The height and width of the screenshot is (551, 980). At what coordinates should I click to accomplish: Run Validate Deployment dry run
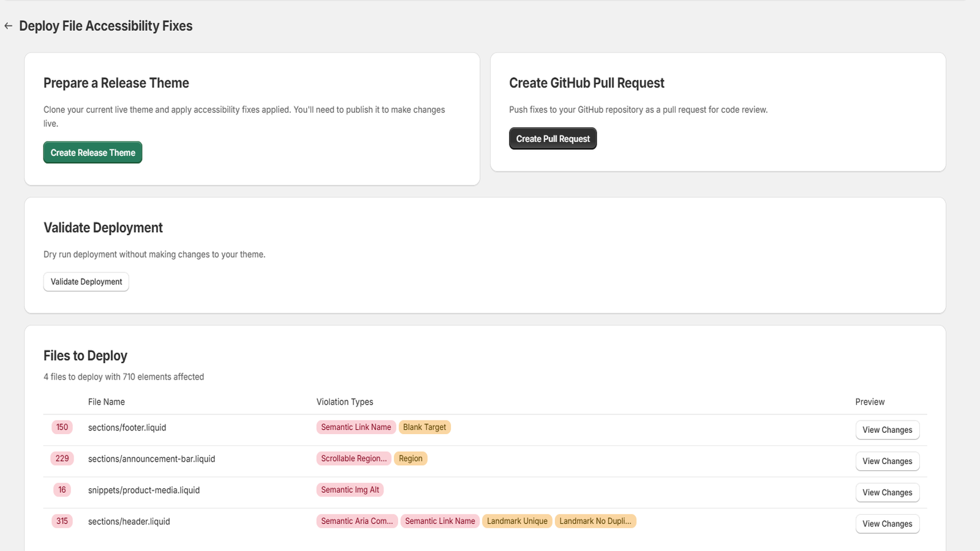click(x=86, y=282)
